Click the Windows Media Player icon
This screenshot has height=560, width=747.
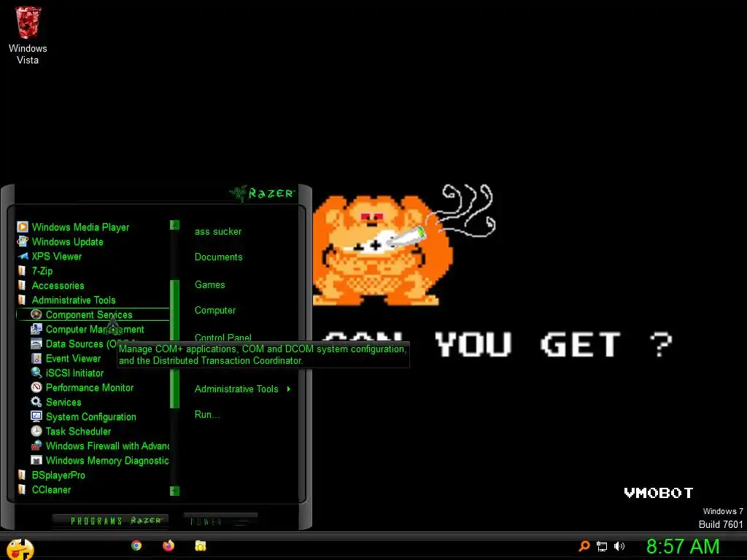click(x=23, y=227)
